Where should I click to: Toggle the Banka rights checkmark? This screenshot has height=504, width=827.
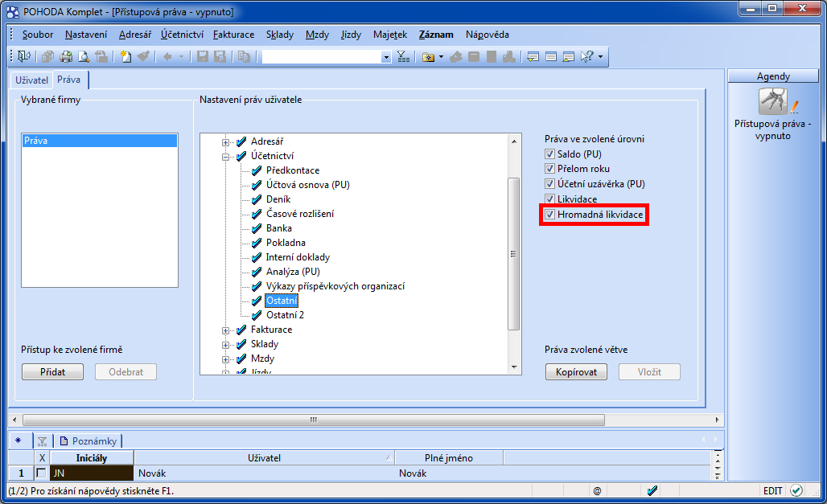point(257,228)
